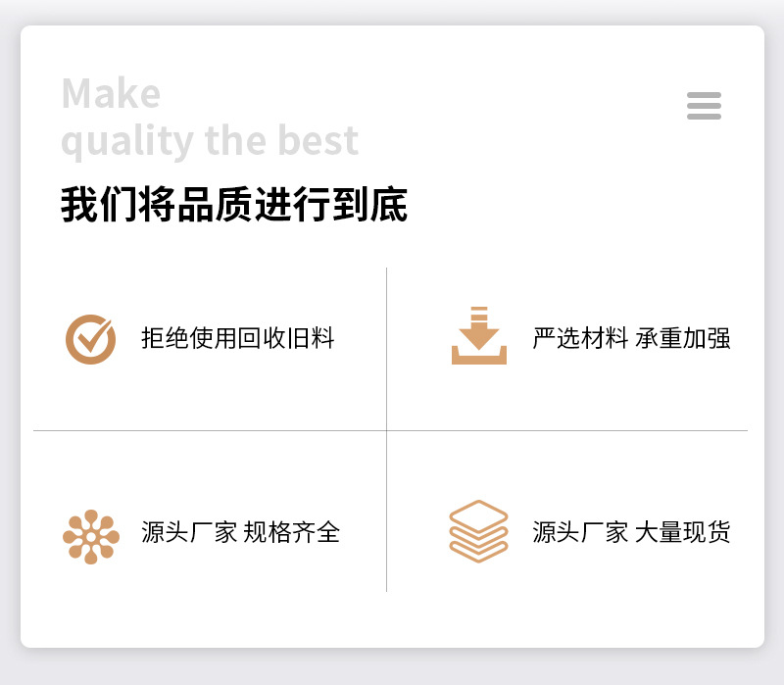Viewport: 784px width, 685px height.
Task: Click the 大量现货 text
Action: 682,531
